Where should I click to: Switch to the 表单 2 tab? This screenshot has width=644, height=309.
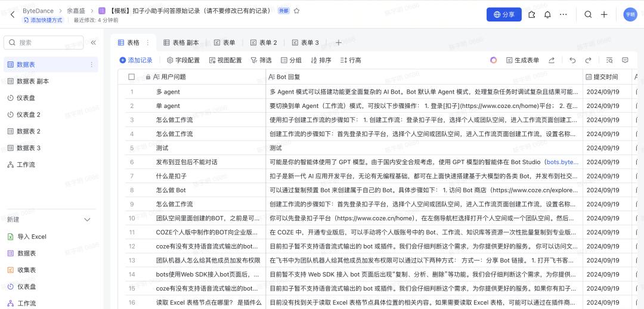(x=264, y=43)
